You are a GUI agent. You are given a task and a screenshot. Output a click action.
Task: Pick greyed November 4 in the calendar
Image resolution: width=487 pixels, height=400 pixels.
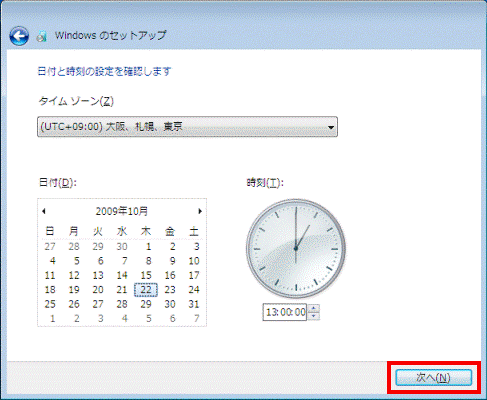click(x=124, y=318)
